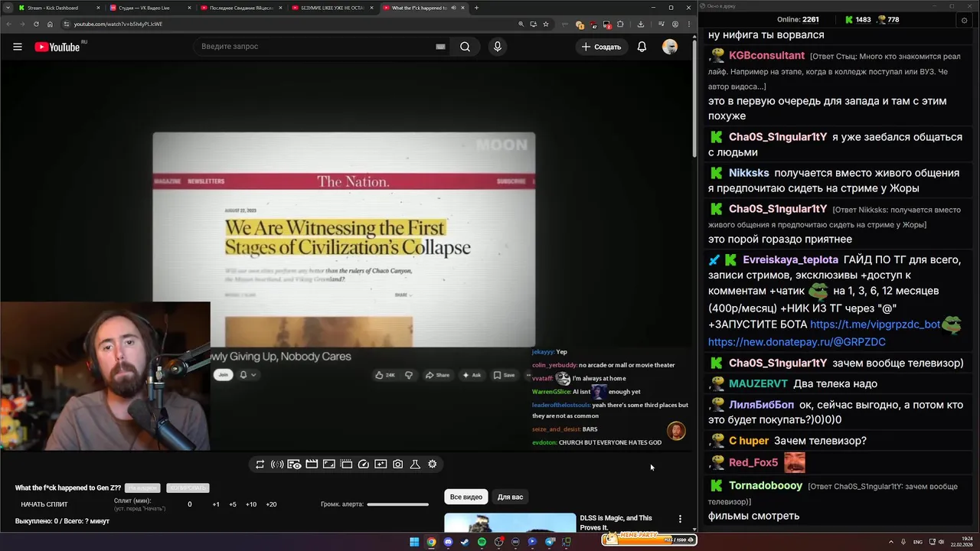Click the browser home button
This screenshot has width=980, height=551.
pyautogui.click(x=50, y=24)
